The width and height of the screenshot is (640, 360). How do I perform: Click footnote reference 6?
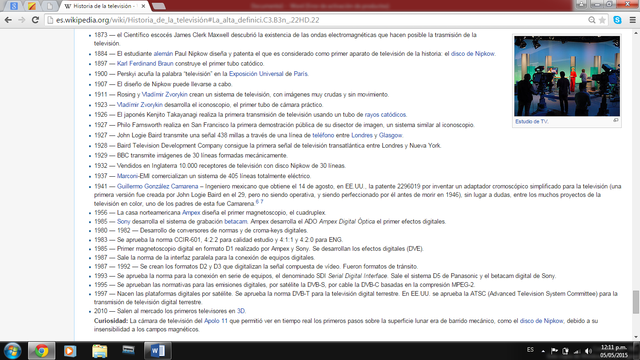pos(257,202)
